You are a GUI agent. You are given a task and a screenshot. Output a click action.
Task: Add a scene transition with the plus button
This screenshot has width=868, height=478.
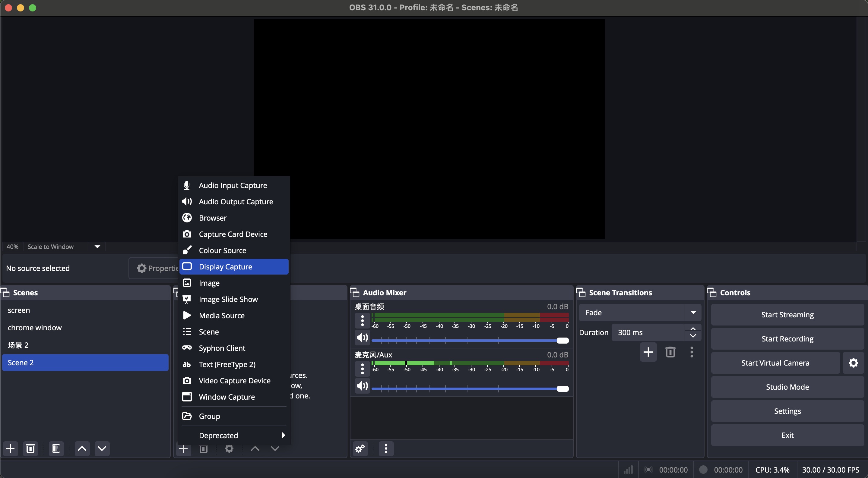point(648,352)
